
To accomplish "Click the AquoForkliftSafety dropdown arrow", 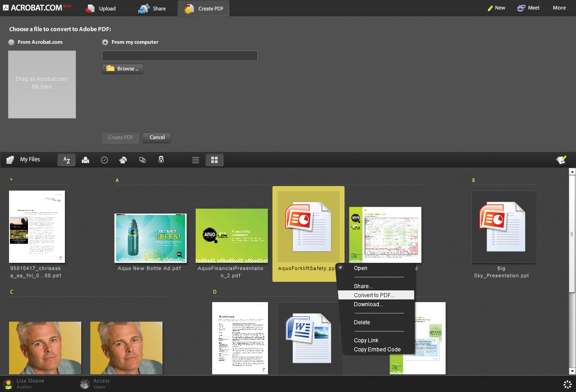I will pos(340,268).
